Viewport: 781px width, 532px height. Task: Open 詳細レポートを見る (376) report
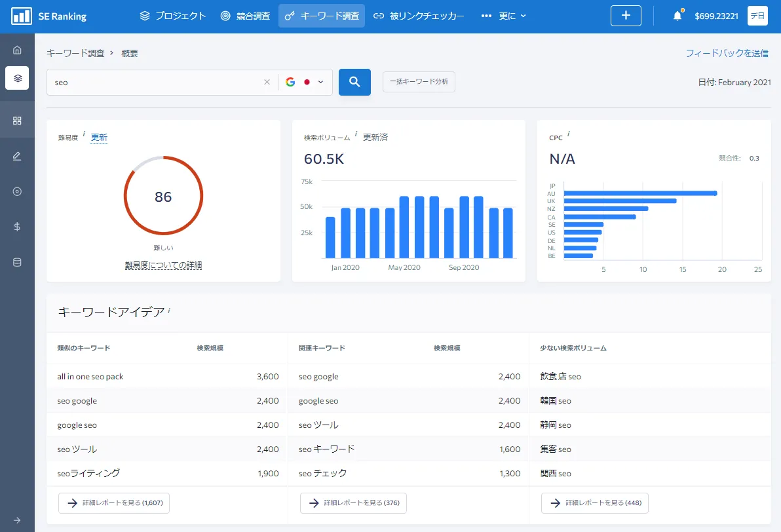pyautogui.click(x=353, y=503)
